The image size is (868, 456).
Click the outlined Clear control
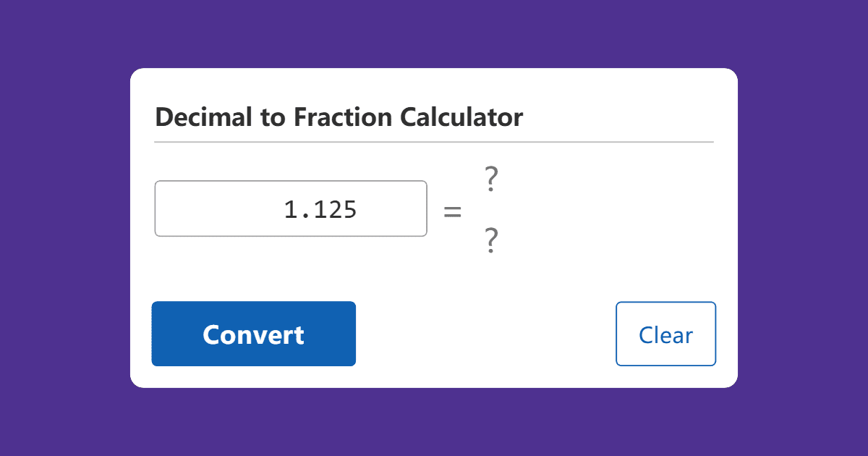[x=665, y=334]
